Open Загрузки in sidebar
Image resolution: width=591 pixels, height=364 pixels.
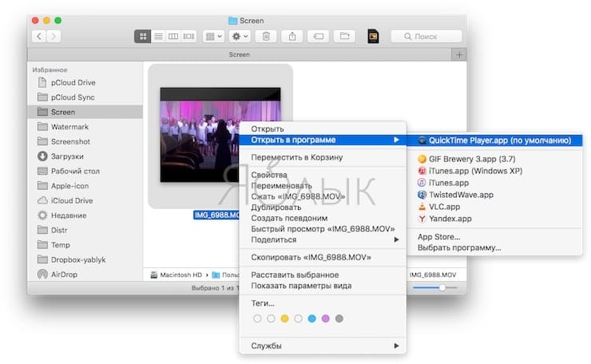pos(85,156)
